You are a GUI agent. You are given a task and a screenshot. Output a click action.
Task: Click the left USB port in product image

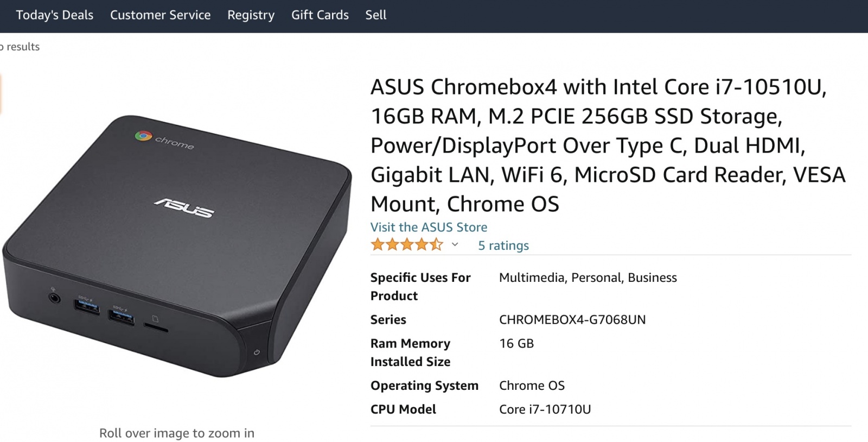tap(87, 308)
